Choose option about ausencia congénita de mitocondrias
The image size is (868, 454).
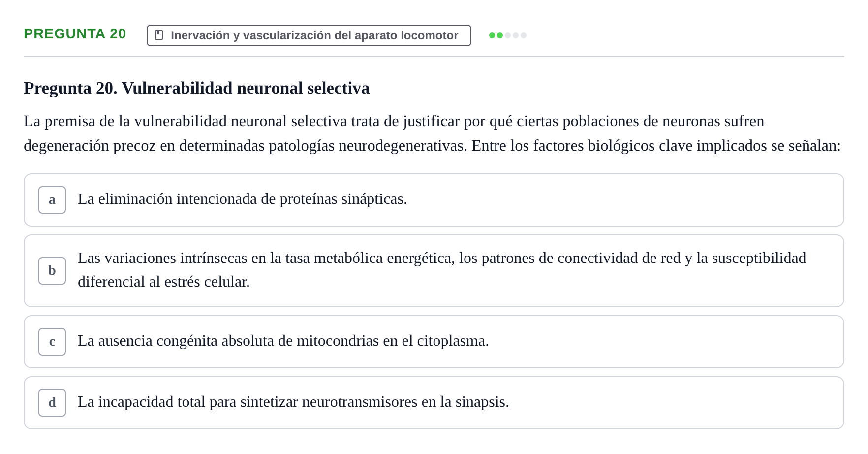pos(434,342)
